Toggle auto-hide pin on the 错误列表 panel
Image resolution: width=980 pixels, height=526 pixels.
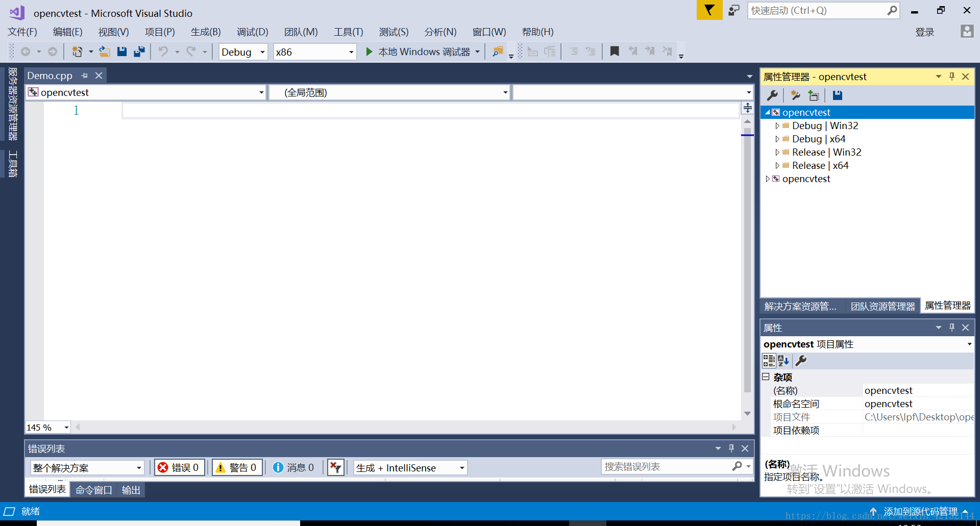pos(731,448)
